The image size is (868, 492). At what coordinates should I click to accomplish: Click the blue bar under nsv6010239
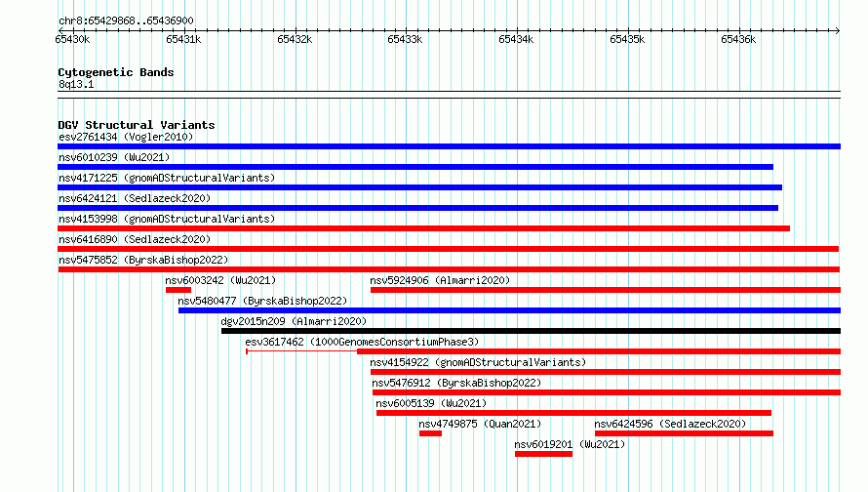[415, 167]
